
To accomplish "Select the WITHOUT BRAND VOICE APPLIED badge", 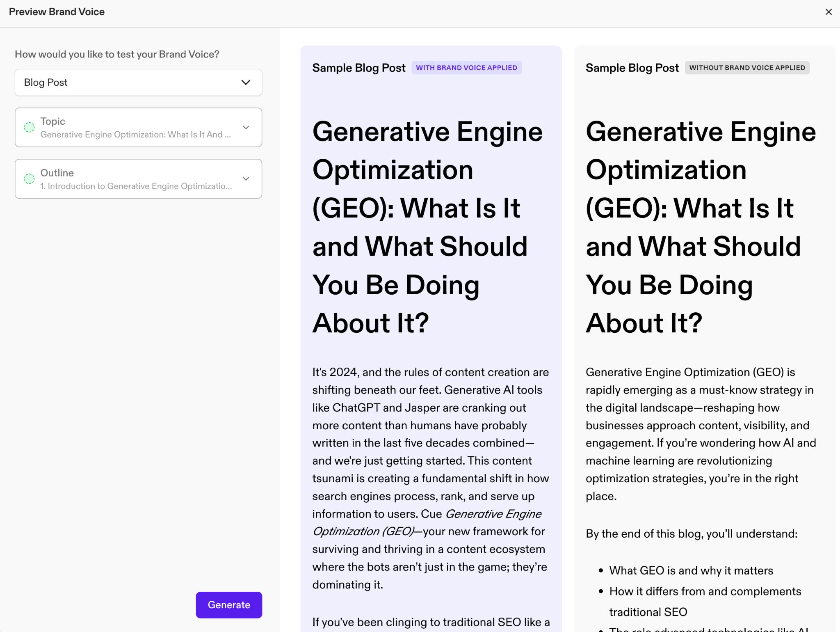I will pos(747,67).
